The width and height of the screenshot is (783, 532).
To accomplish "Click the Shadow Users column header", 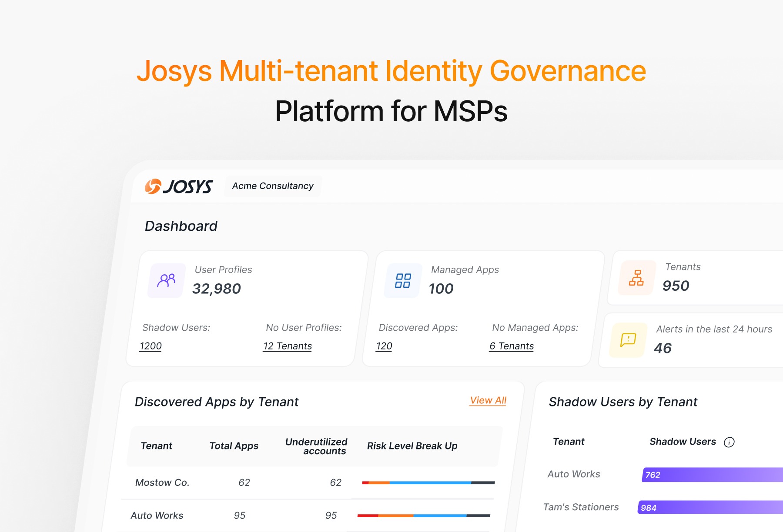I will coord(683,442).
